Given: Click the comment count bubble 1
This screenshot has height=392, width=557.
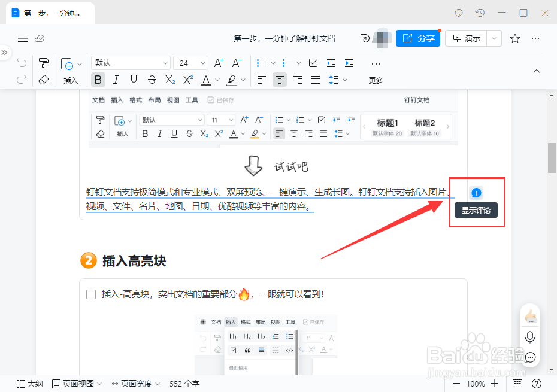Looking at the screenshot, I should [476, 193].
